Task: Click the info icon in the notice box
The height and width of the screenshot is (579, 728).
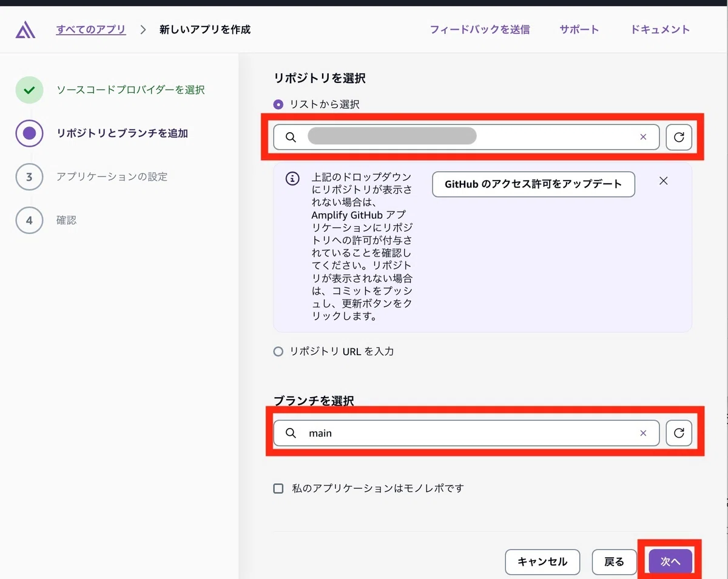Action: click(x=293, y=179)
